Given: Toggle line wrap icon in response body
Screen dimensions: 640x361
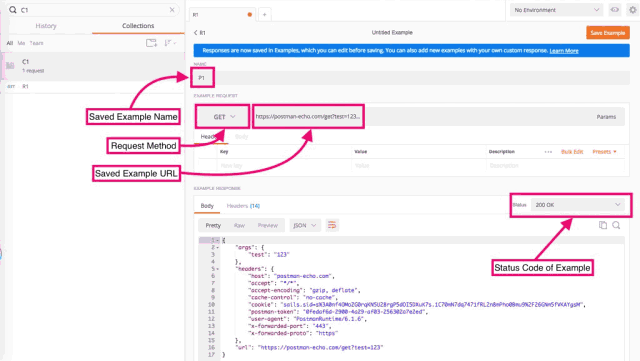Looking at the screenshot, I should tap(332, 225).
